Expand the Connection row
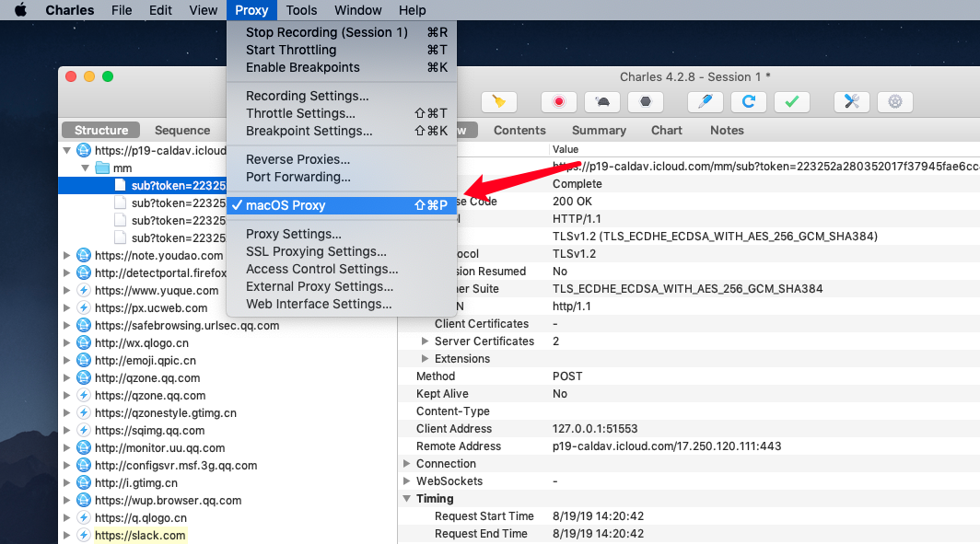 point(407,463)
